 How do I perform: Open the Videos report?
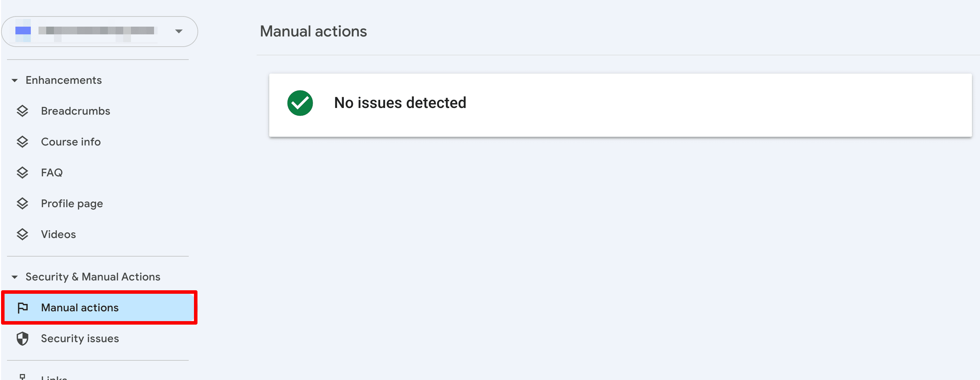(x=58, y=234)
